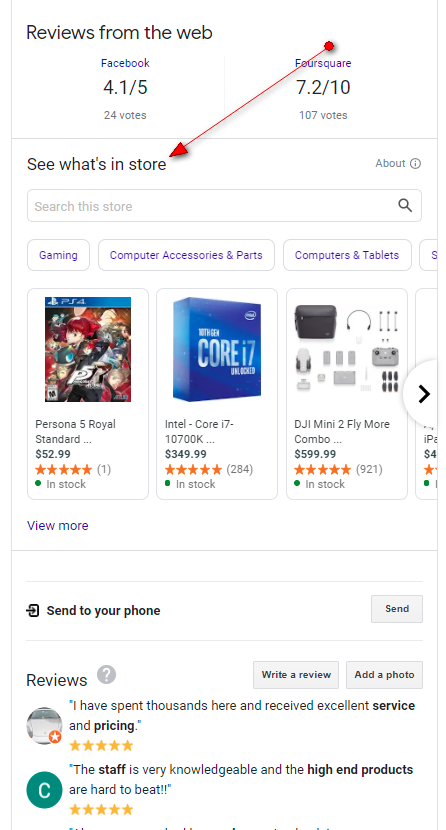The height and width of the screenshot is (830, 446).
Task: Click the View more link
Action: [58, 526]
